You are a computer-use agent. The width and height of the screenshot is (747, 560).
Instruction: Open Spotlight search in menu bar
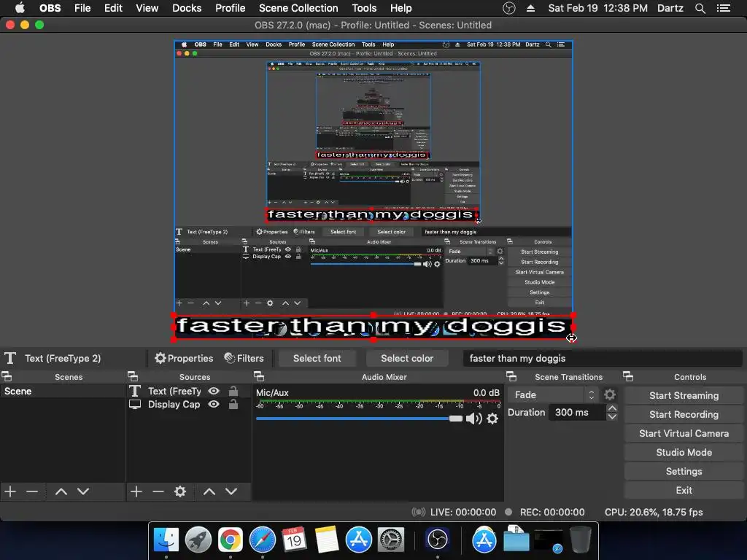click(700, 8)
